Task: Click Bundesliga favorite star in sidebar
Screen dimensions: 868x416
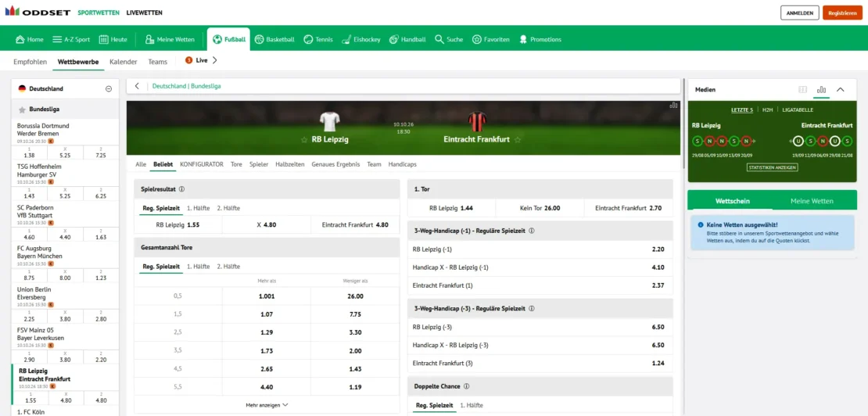Action: click(x=22, y=109)
